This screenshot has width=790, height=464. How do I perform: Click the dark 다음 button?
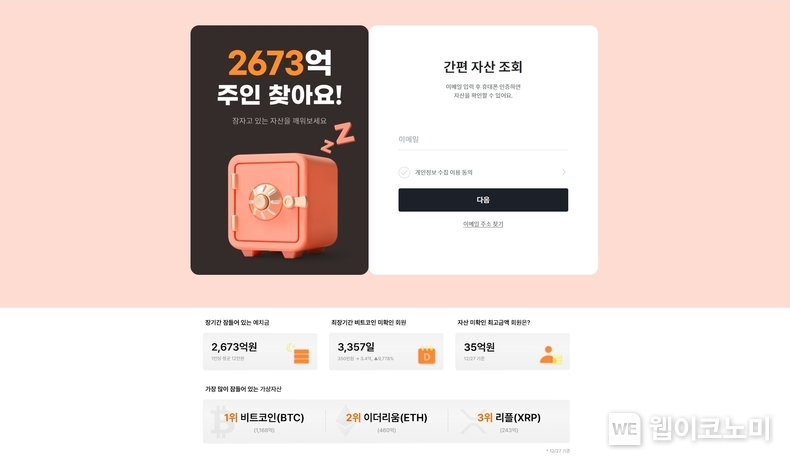pyautogui.click(x=483, y=200)
